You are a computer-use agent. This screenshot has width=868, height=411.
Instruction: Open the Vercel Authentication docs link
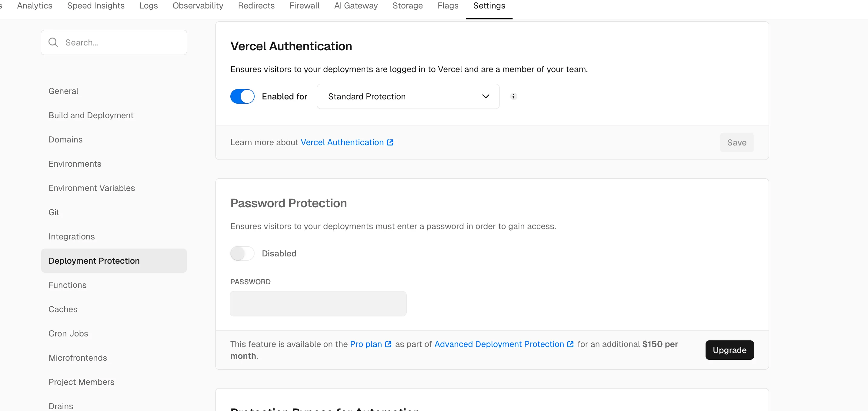click(x=342, y=142)
